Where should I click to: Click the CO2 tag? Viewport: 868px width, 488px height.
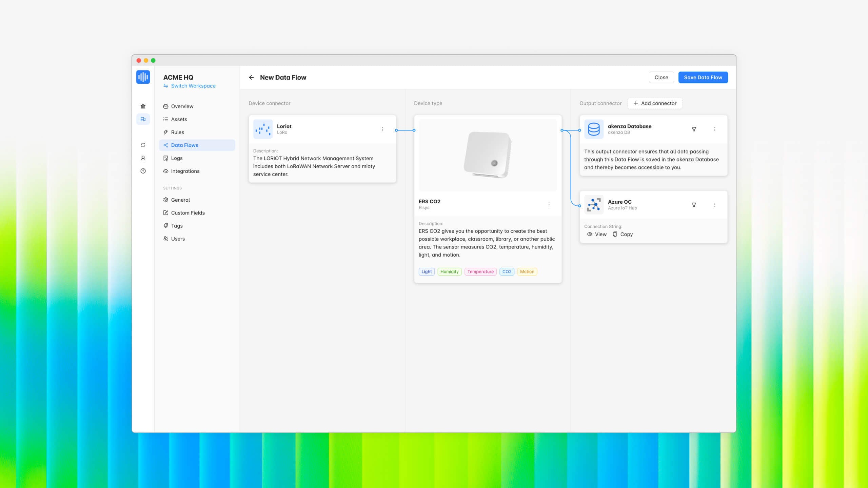point(507,271)
